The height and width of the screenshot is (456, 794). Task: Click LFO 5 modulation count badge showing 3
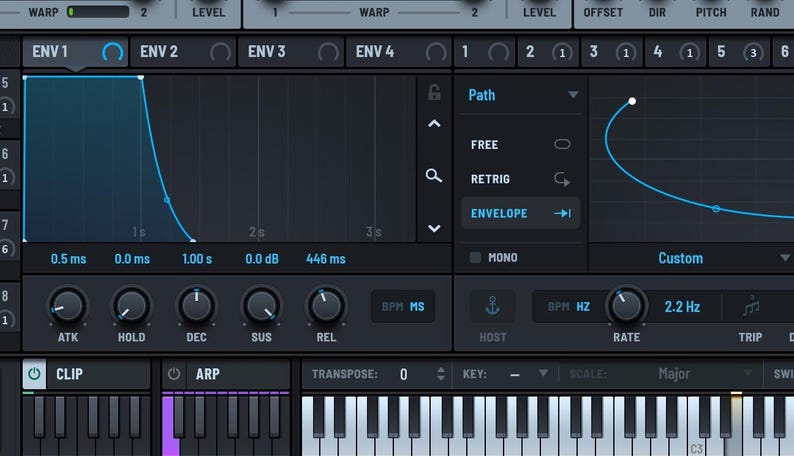click(753, 53)
